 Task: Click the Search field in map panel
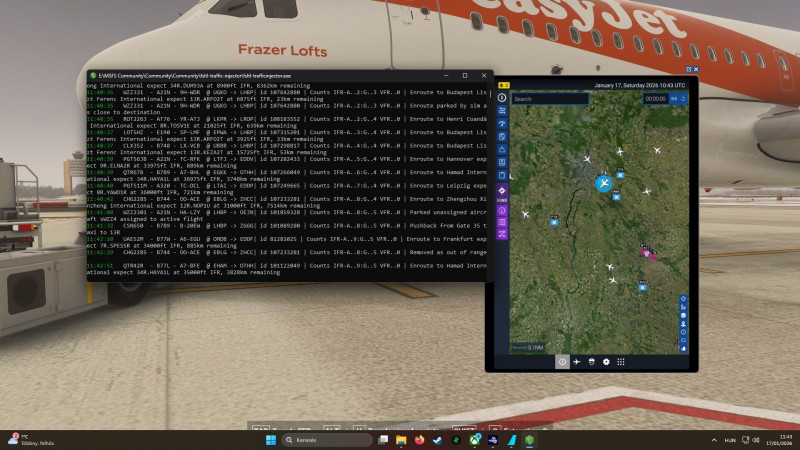[550, 99]
